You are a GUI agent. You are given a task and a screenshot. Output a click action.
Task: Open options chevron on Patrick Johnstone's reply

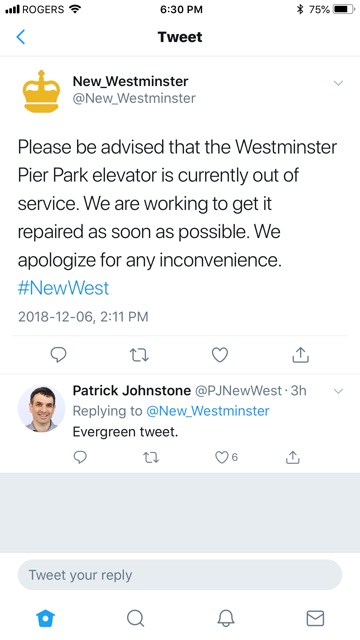pyautogui.click(x=338, y=391)
